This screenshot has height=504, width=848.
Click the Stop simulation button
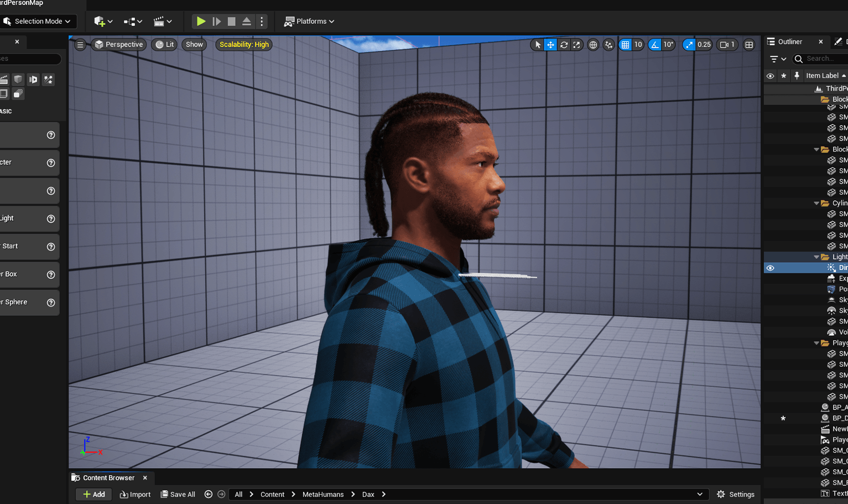(232, 21)
